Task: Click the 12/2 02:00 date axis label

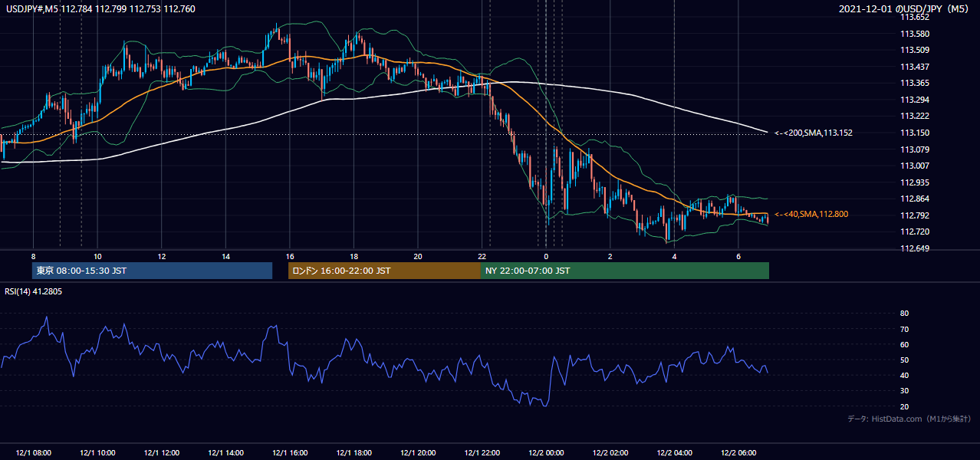Action: pyautogui.click(x=610, y=452)
